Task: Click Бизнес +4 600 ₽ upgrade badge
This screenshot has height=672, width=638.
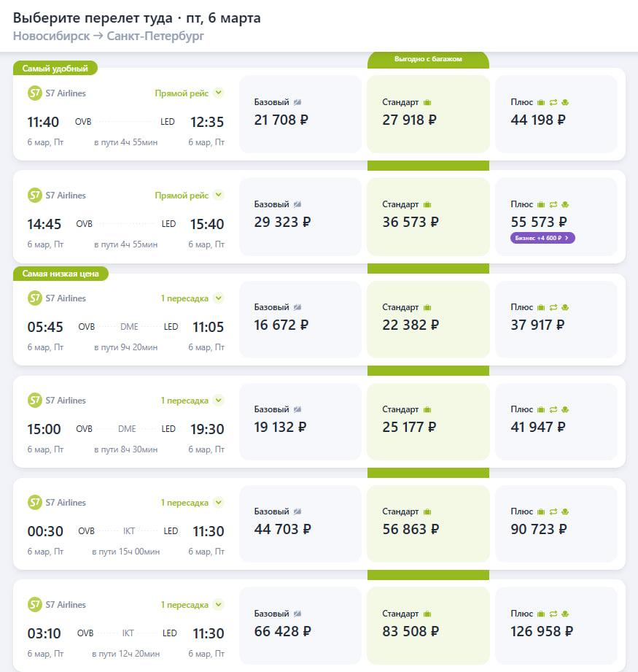Action: (543, 237)
